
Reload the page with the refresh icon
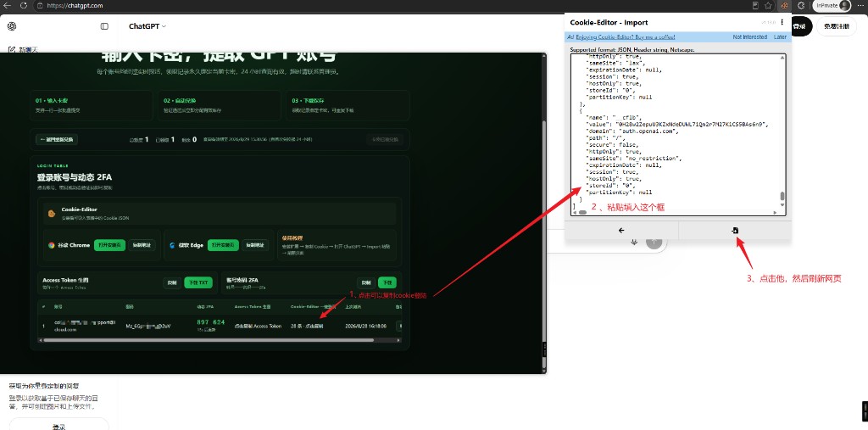pos(23,6)
